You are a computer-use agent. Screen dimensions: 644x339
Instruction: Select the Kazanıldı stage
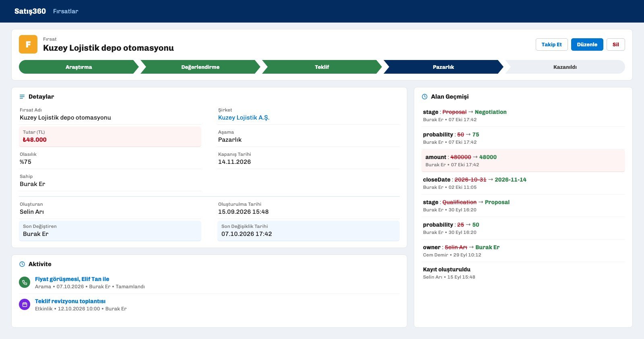(565, 67)
